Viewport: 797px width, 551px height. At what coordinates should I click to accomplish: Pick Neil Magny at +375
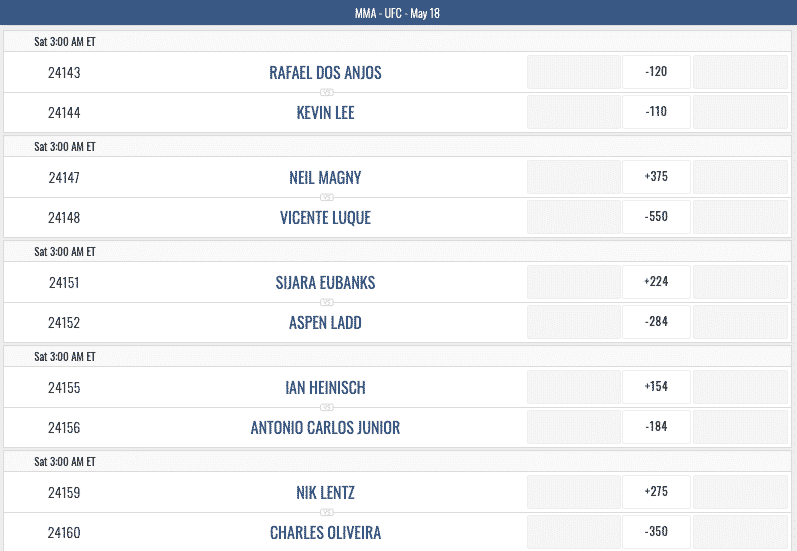(x=656, y=177)
